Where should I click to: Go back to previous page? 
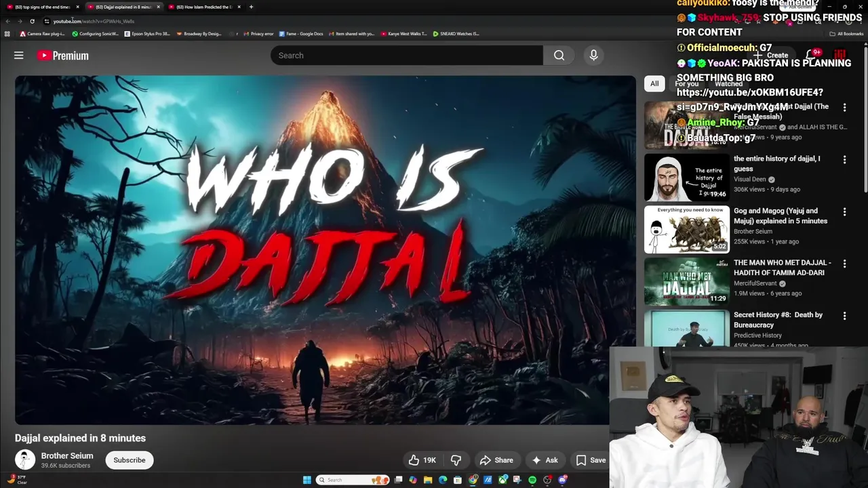click(x=7, y=21)
